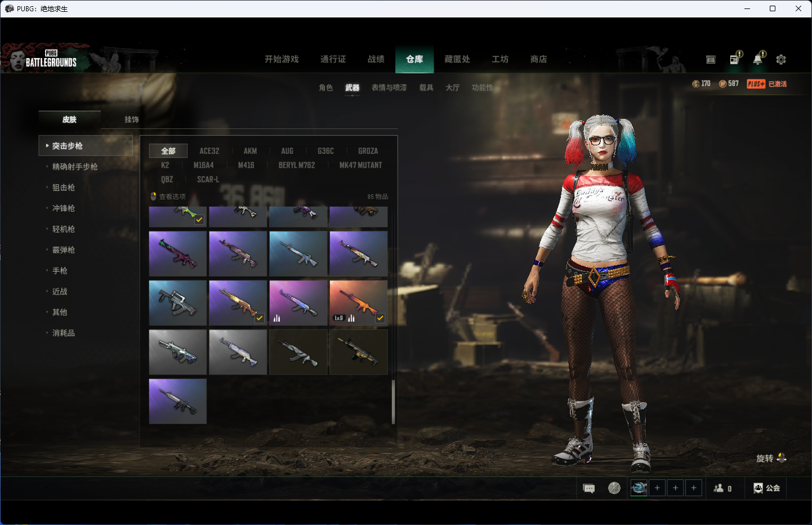Open the 商店 menu
The height and width of the screenshot is (525, 812).
(538, 59)
